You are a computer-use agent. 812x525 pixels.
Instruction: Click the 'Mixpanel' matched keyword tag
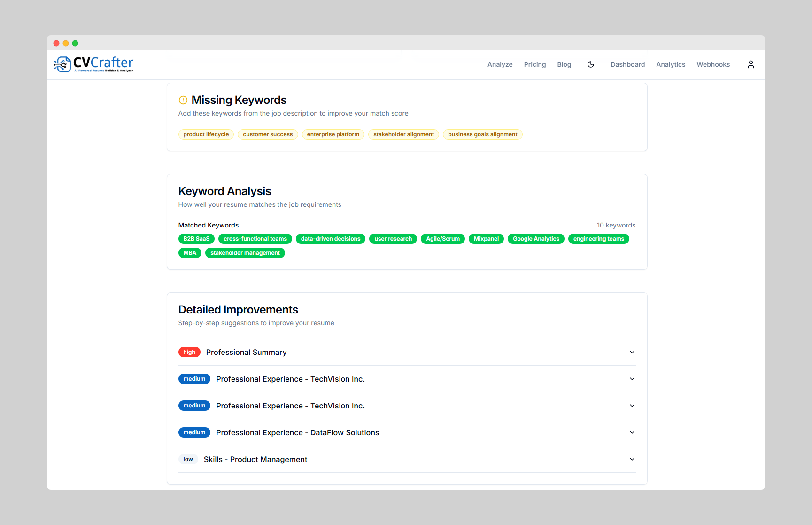point(486,239)
